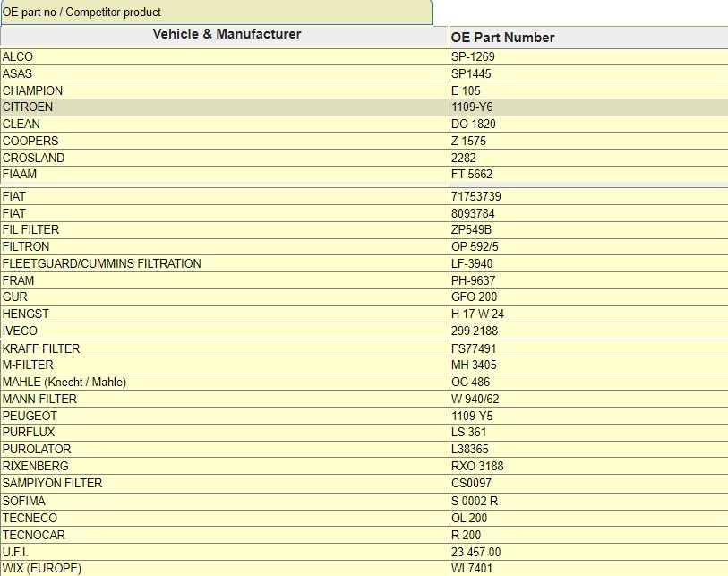The width and height of the screenshot is (728, 576).
Task: Select the M-FILTER row
Action: pos(364,365)
